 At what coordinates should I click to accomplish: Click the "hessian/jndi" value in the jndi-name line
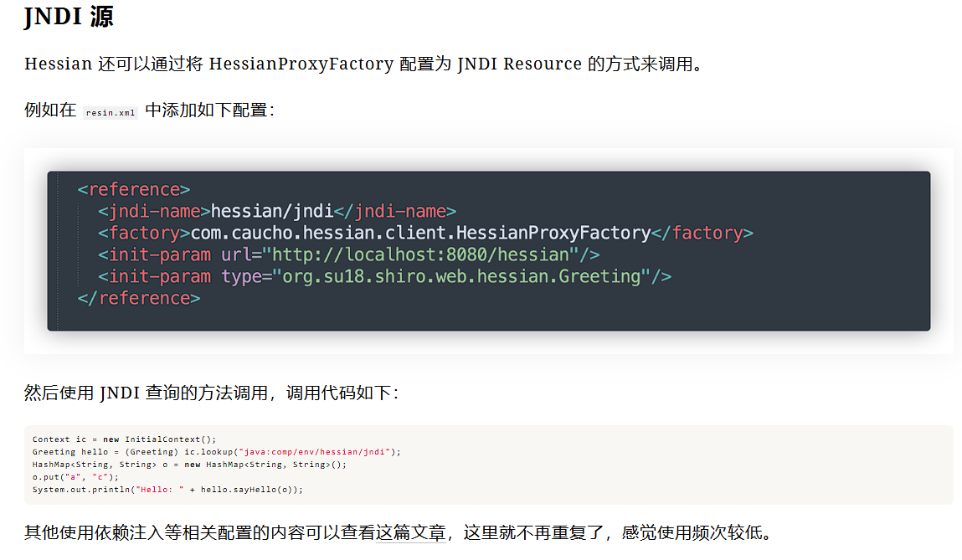tap(272, 211)
